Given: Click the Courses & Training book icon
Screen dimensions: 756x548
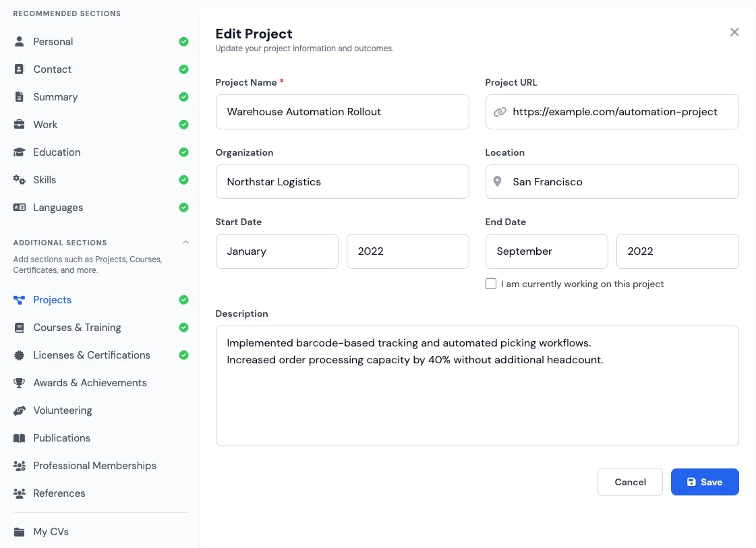Looking at the screenshot, I should [x=20, y=328].
